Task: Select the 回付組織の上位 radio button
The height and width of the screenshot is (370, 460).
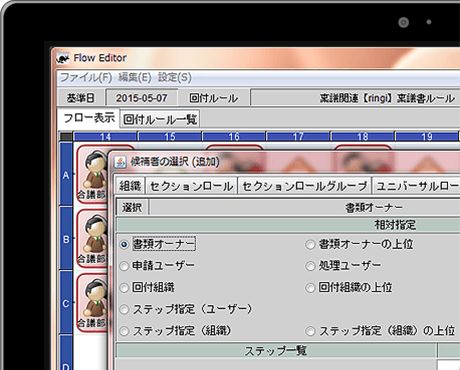Action: pyautogui.click(x=310, y=288)
